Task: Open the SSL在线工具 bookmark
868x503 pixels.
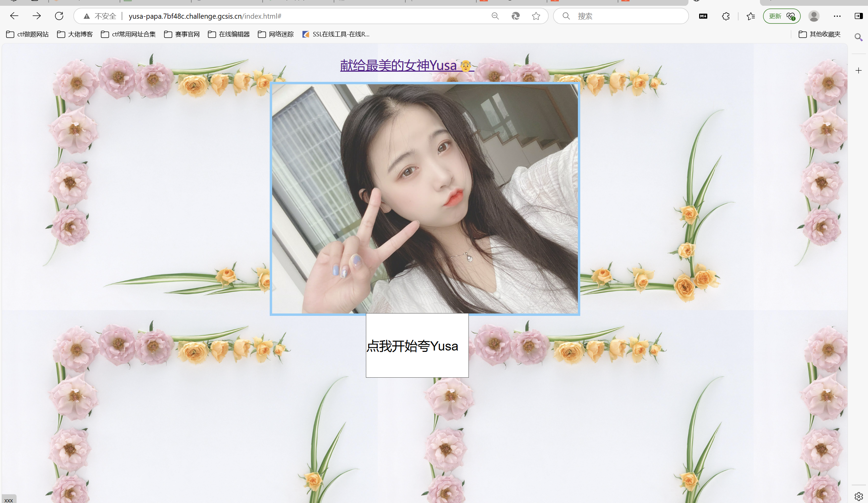Action: pyautogui.click(x=336, y=34)
